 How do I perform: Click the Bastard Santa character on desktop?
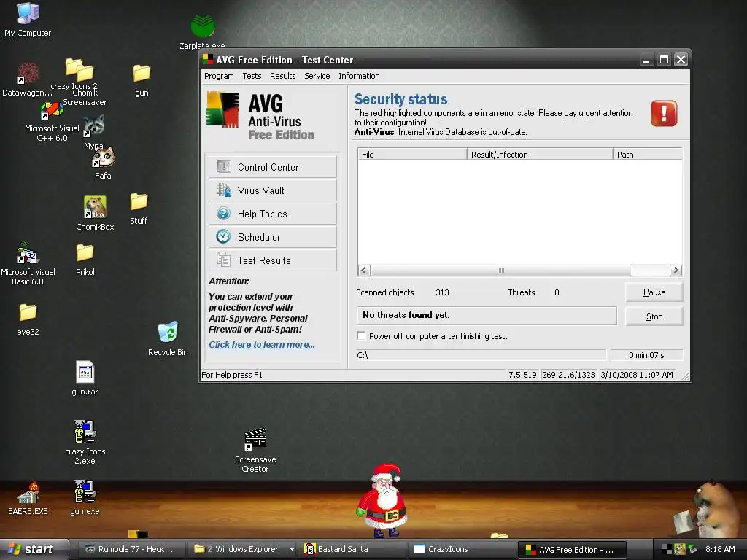[x=384, y=500]
